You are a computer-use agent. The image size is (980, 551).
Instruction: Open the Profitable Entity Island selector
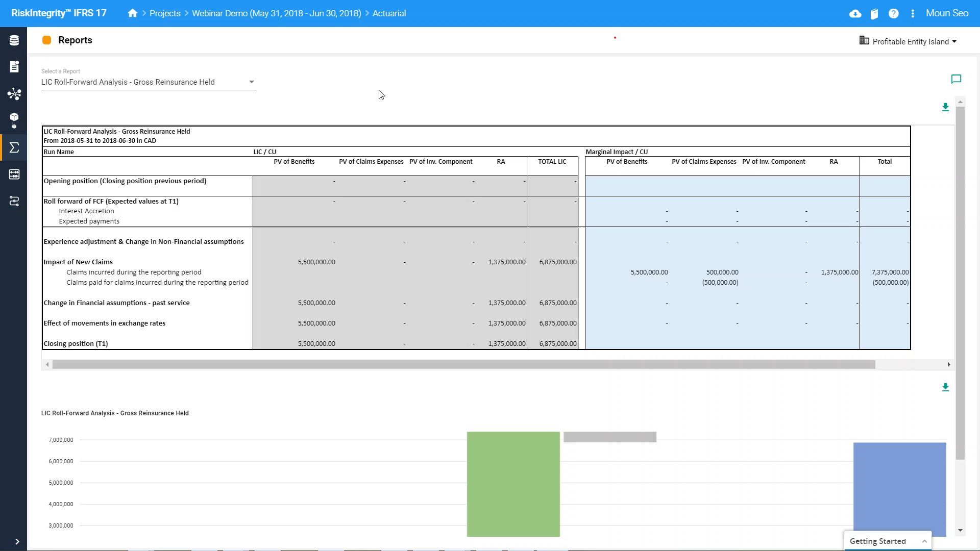coord(909,41)
